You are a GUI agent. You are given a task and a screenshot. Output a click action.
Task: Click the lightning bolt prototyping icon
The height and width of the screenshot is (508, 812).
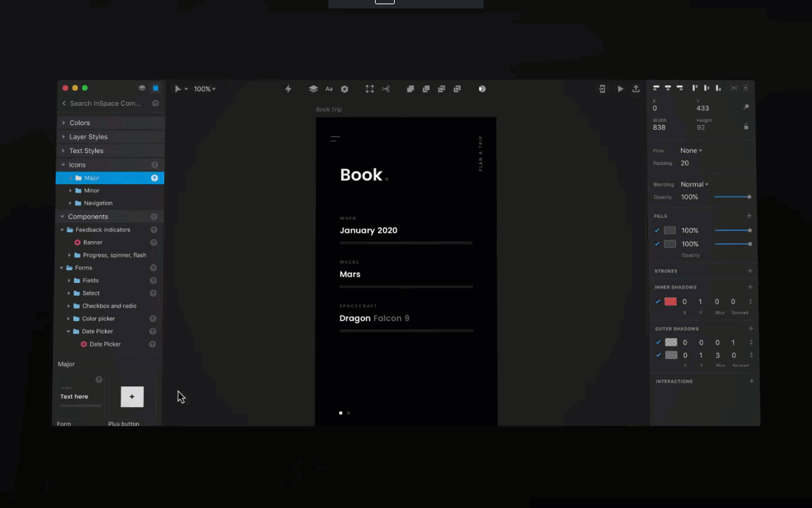pyautogui.click(x=288, y=89)
